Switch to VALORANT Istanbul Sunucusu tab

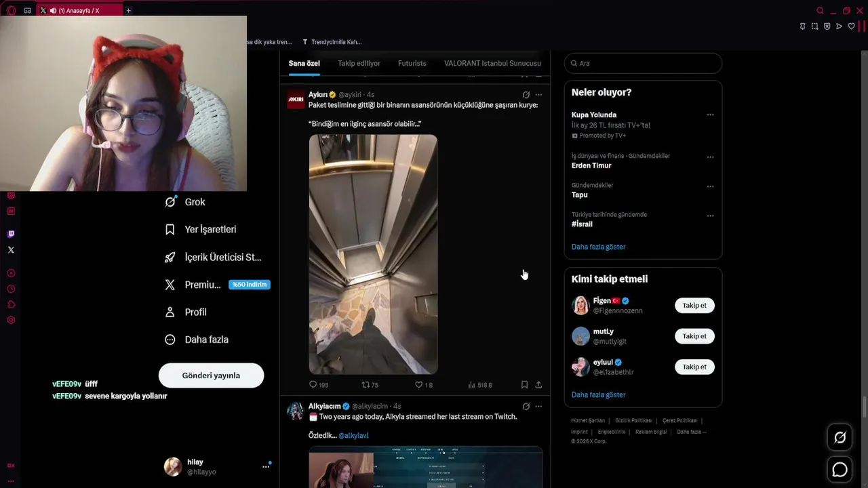(x=492, y=63)
